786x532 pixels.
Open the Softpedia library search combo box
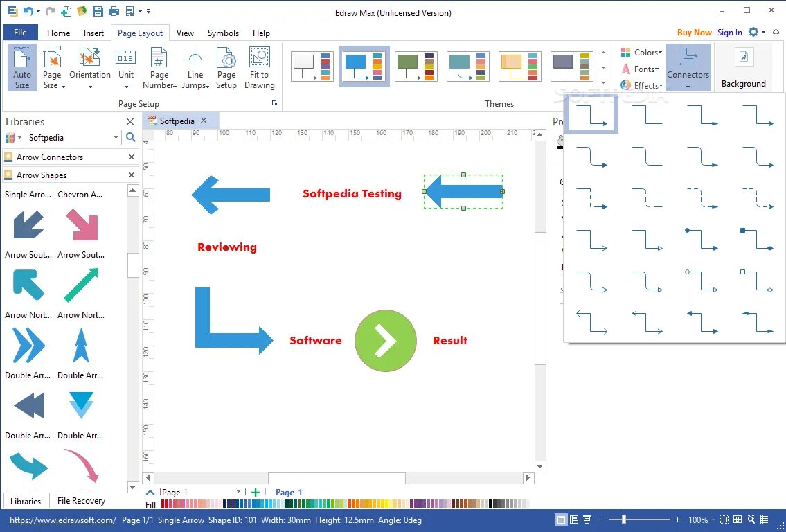coord(73,137)
